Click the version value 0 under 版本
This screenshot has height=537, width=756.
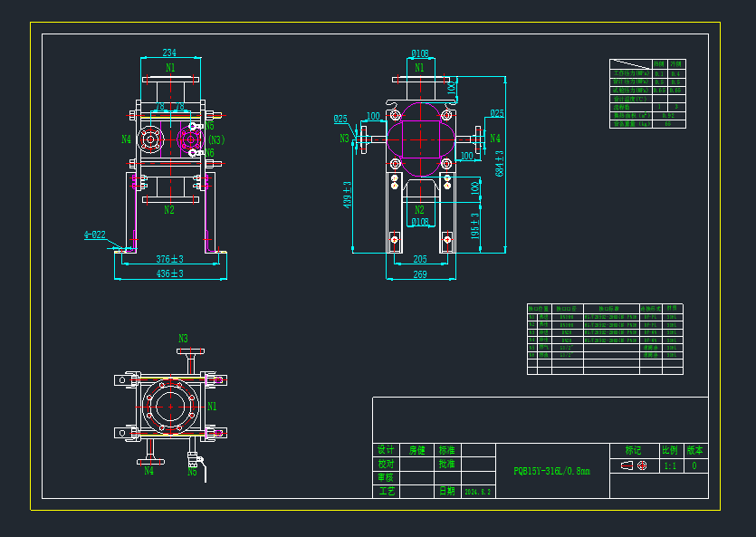pyautogui.click(x=694, y=465)
